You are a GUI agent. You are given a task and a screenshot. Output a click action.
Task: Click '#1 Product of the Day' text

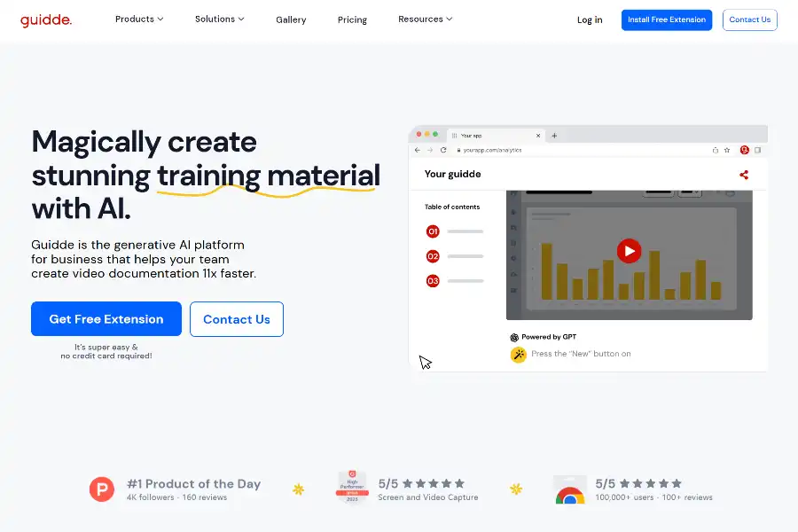pos(193,483)
